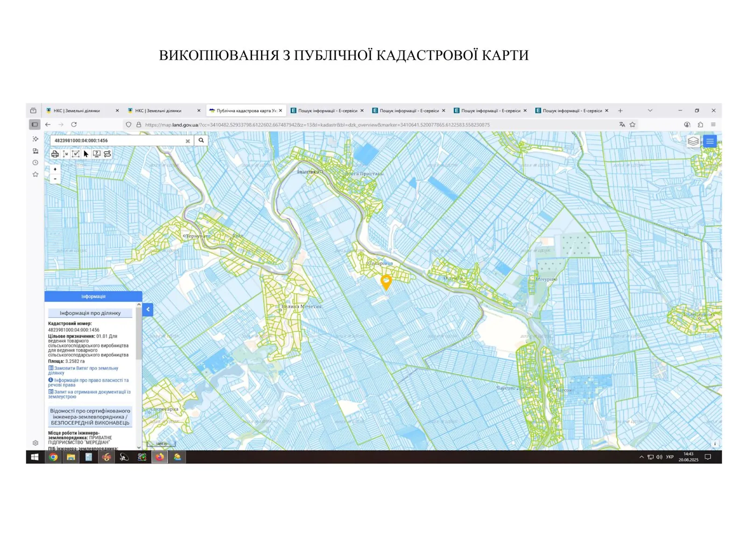
Task: Select the area measurement tool
Action: point(76,154)
